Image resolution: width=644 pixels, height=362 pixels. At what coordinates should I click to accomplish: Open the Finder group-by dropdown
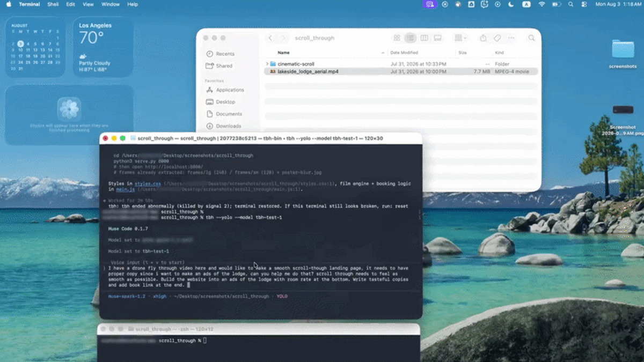[460, 38]
